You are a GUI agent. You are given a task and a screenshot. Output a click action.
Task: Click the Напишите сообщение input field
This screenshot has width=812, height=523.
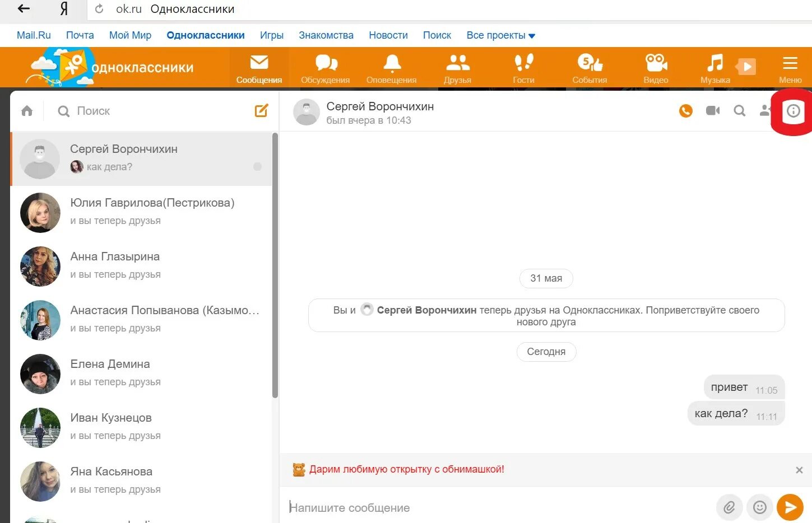coord(499,507)
